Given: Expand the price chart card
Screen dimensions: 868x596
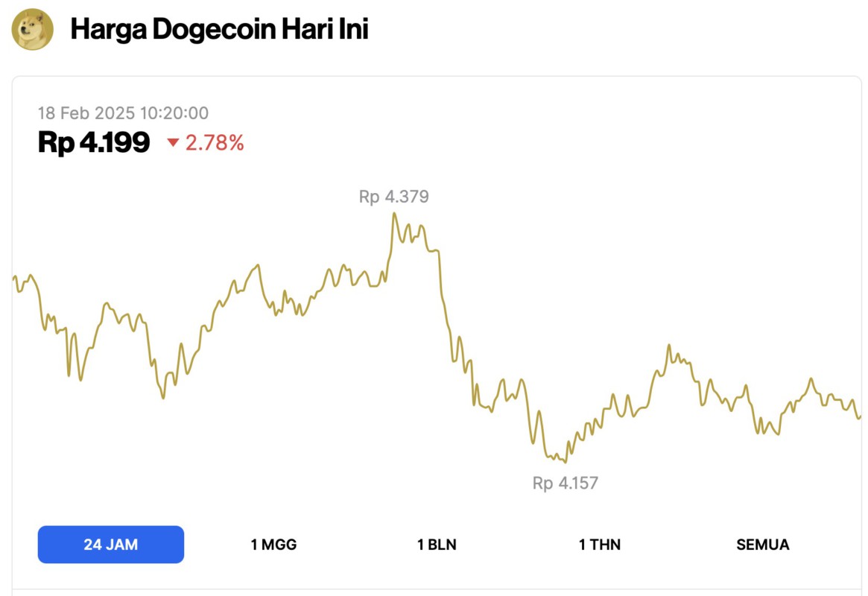Looking at the screenshot, I should (434, 328).
